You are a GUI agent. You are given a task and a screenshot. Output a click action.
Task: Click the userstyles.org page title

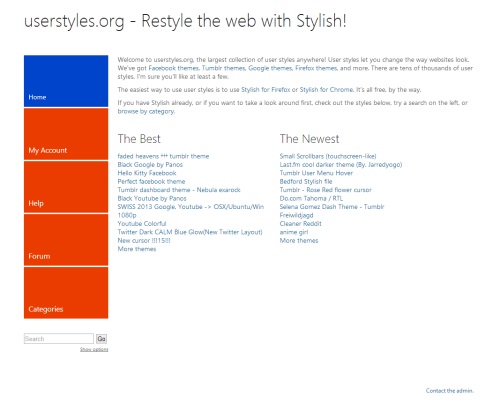click(185, 21)
